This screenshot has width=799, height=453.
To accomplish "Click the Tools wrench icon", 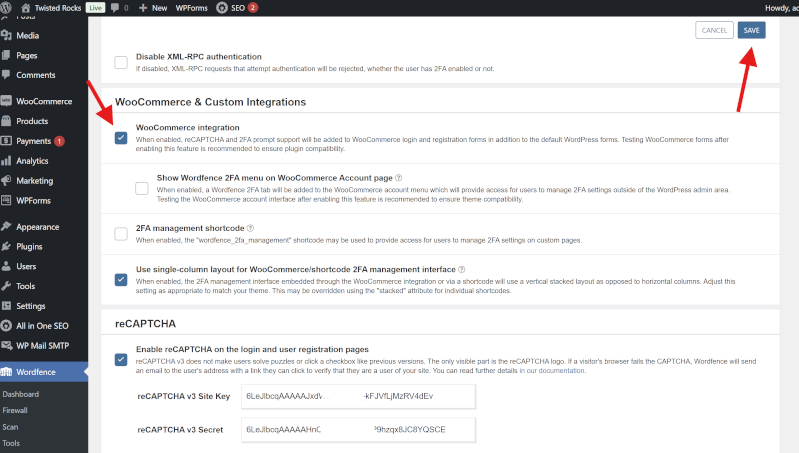I will coord(6,286).
